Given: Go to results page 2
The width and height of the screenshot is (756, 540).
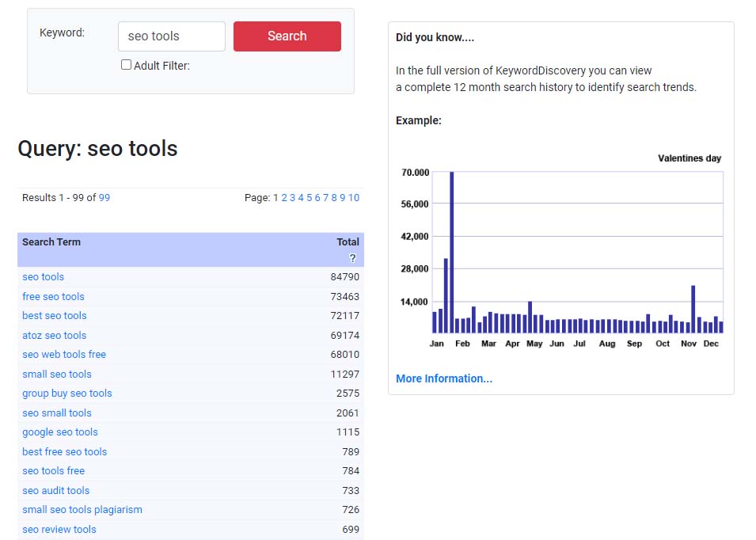Looking at the screenshot, I should point(284,198).
